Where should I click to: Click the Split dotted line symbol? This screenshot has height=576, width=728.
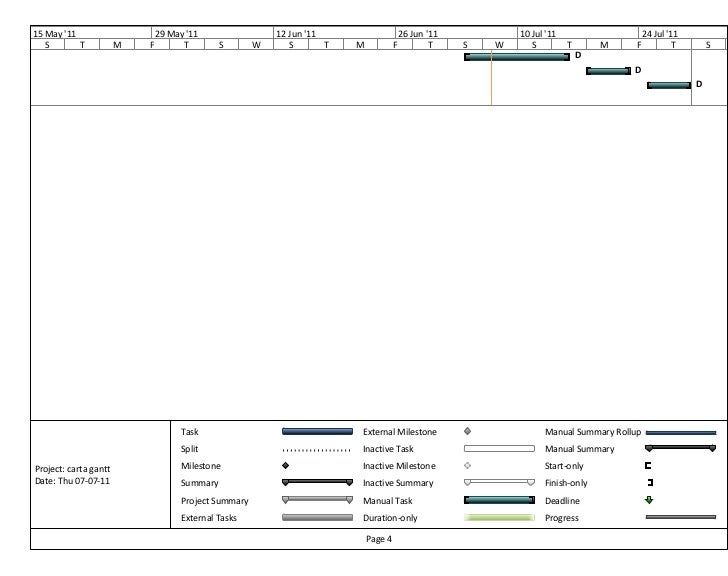[x=317, y=450]
